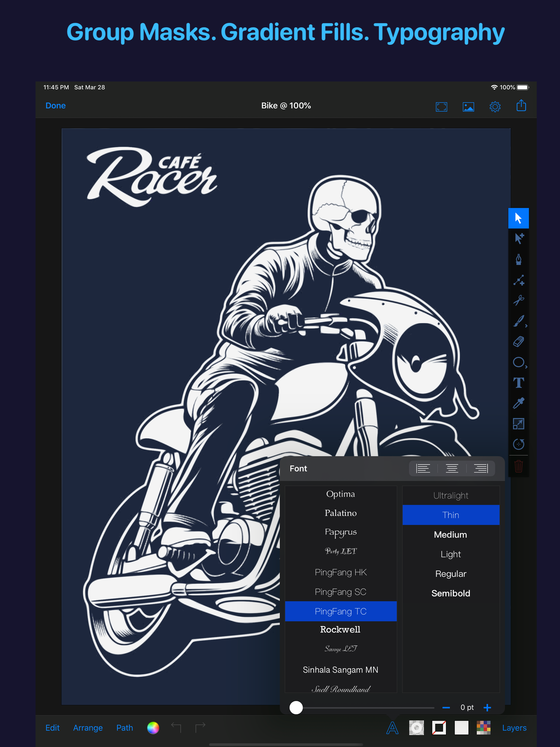The width and height of the screenshot is (560, 747).
Task: Choose the Semibold font weight
Action: pos(451,593)
